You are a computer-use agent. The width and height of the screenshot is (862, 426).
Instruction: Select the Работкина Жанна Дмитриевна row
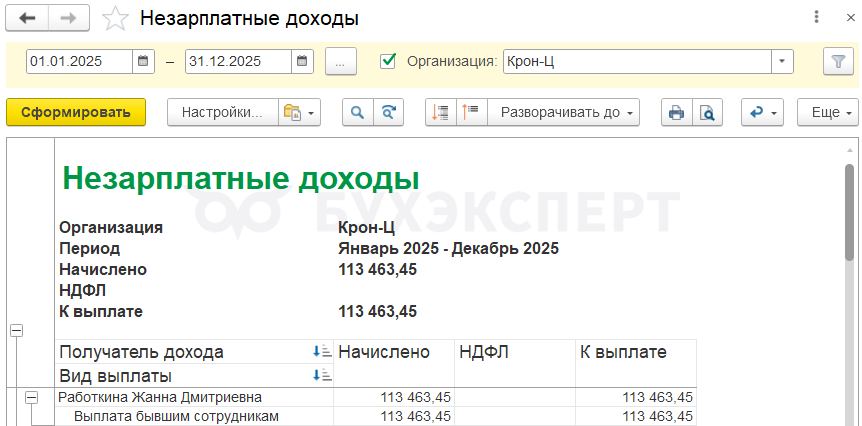[376, 397]
